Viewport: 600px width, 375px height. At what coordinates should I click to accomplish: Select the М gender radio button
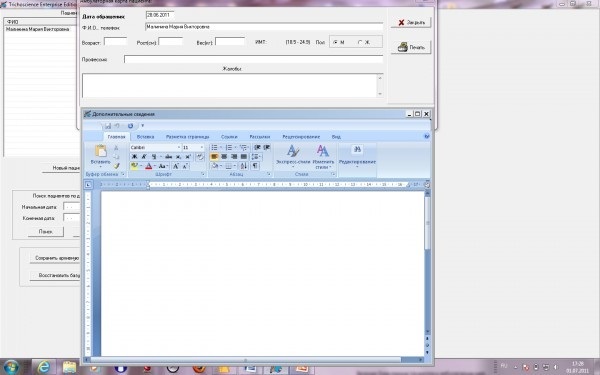335,42
